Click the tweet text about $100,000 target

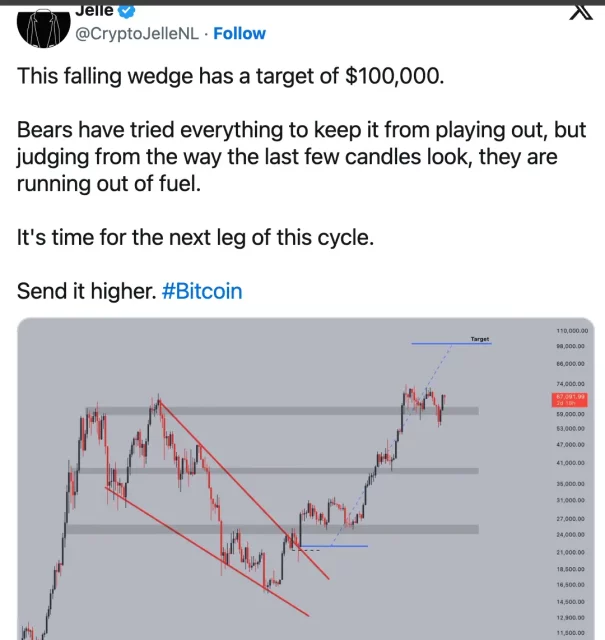[230, 76]
